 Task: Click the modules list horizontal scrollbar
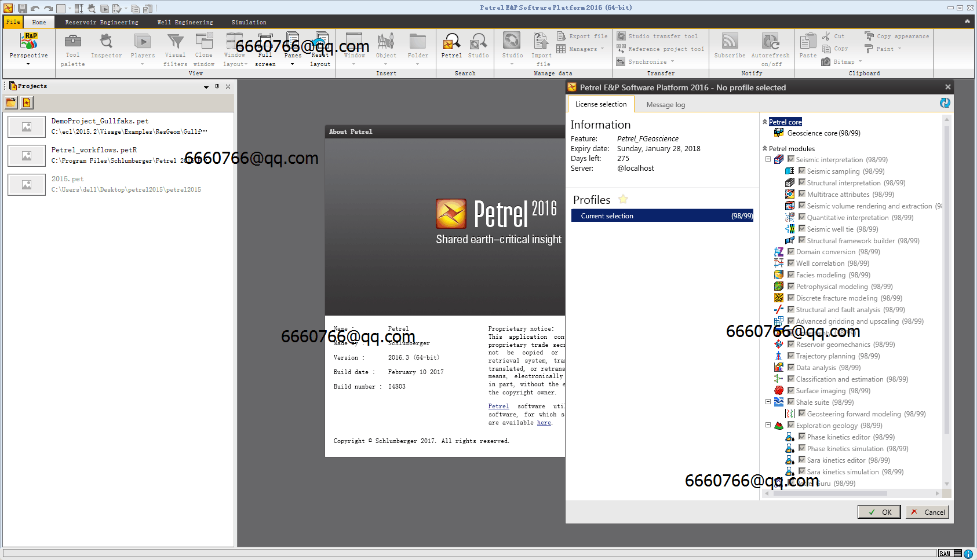point(830,493)
